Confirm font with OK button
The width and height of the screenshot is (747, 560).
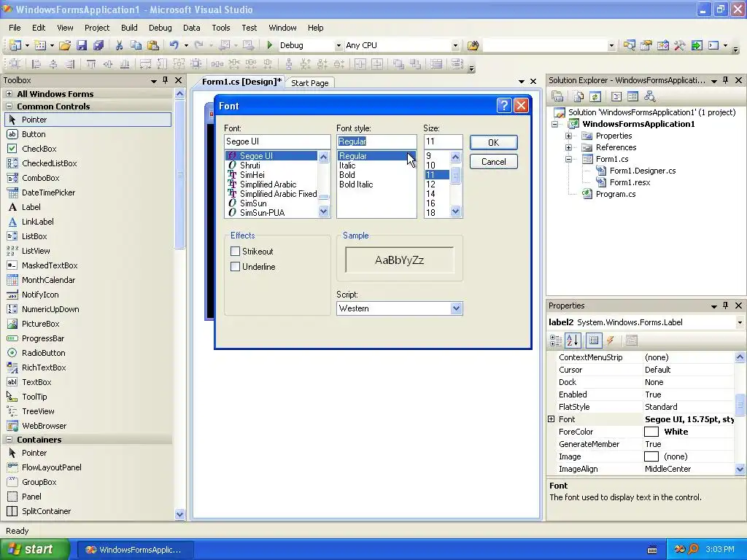point(494,142)
